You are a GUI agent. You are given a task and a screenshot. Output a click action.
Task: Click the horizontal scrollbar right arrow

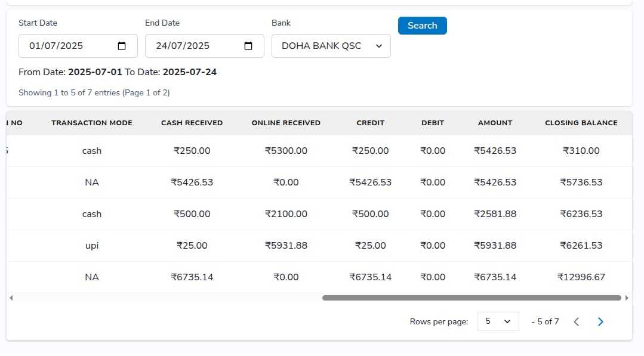point(627,298)
